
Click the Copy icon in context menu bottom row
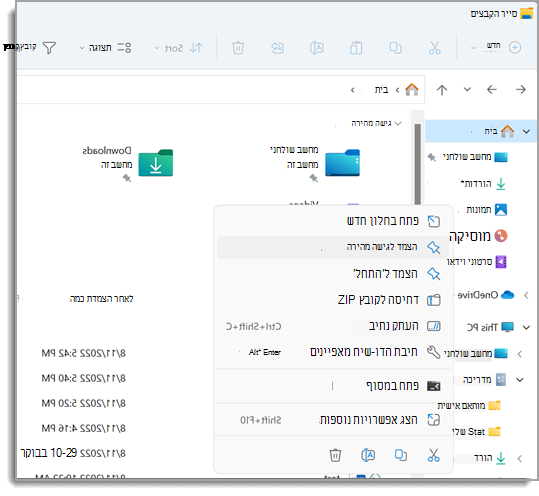point(400,455)
